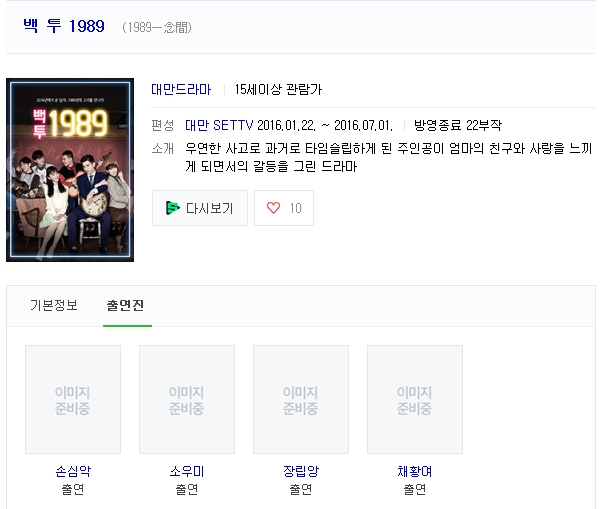Viewport: 604px width, 509px height.
Task: Click the 출연 role under 채황여
Action: click(x=415, y=489)
